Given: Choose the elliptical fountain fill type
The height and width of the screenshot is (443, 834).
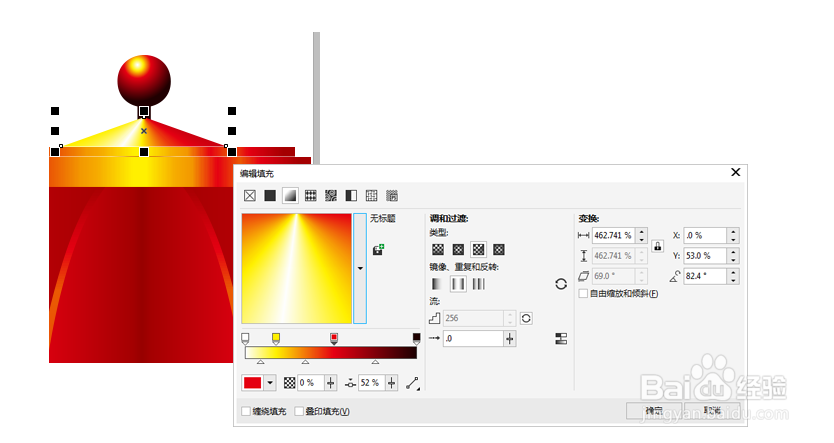Looking at the screenshot, I should (458, 249).
